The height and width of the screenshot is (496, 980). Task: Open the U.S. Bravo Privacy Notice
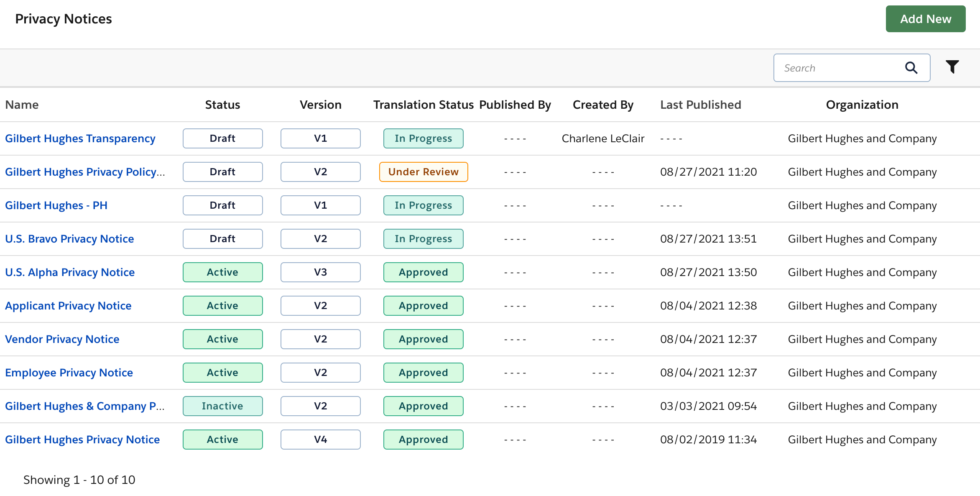[69, 238]
